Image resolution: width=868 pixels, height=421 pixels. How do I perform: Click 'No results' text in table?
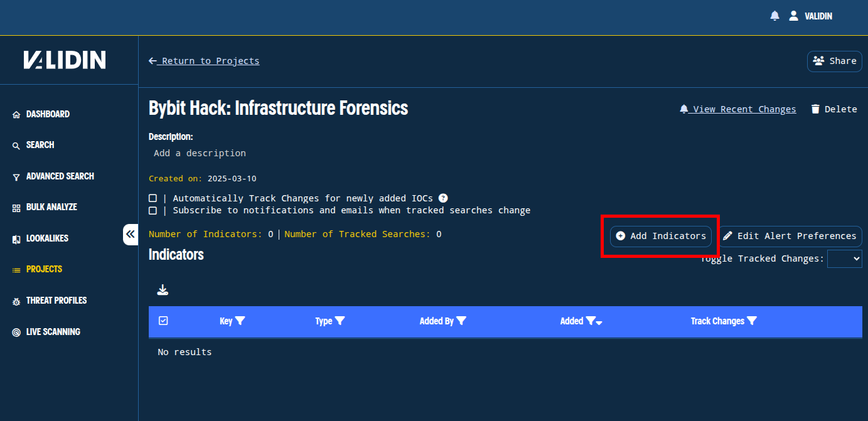pos(185,352)
